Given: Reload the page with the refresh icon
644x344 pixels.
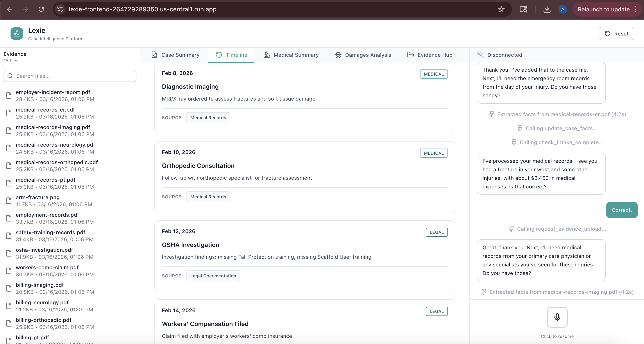Looking at the screenshot, I should point(41,9).
